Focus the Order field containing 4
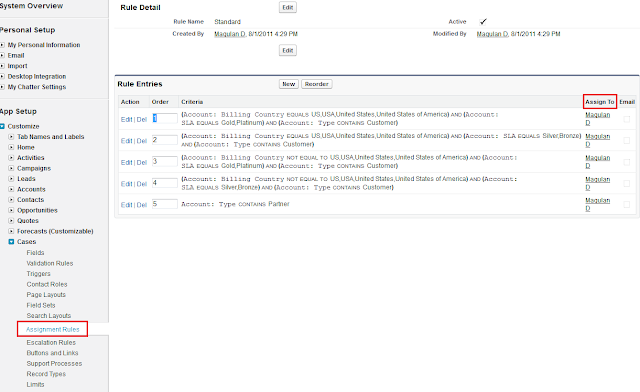Viewport: 640px width, 392px height. pos(164,183)
